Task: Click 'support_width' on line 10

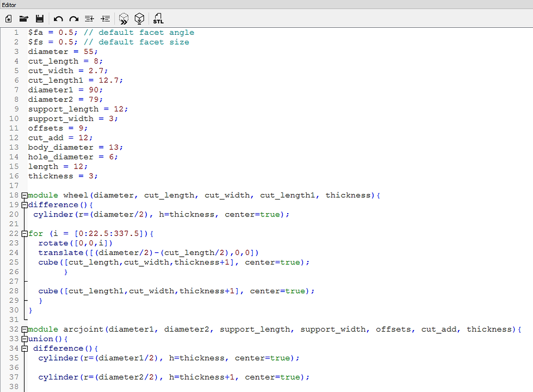Action: click(61, 119)
